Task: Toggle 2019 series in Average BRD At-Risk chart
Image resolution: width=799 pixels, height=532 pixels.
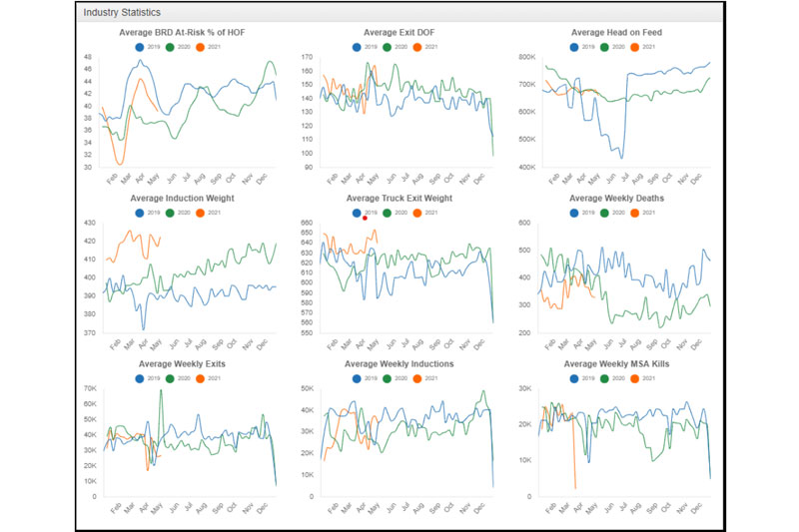Action: pyautogui.click(x=147, y=47)
